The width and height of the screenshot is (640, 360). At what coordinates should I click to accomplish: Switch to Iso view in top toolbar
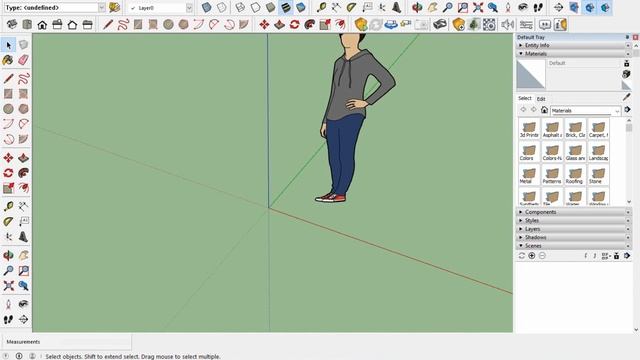pyautogui.click(x=12, y=24)
